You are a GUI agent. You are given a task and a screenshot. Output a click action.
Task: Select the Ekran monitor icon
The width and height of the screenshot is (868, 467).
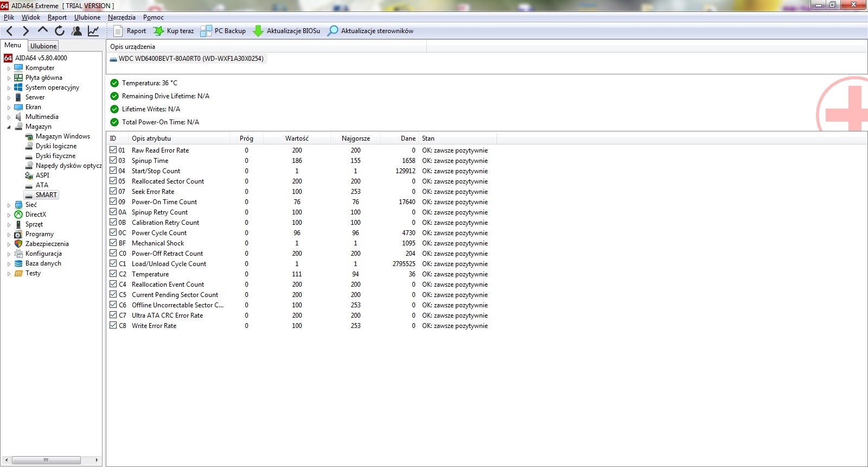tap(19, 107)
